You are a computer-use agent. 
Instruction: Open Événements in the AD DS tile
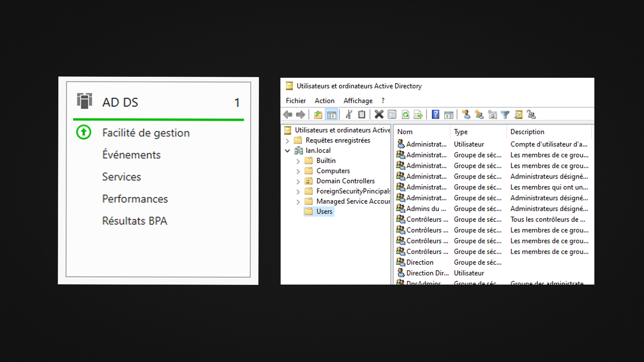(131, 155)
